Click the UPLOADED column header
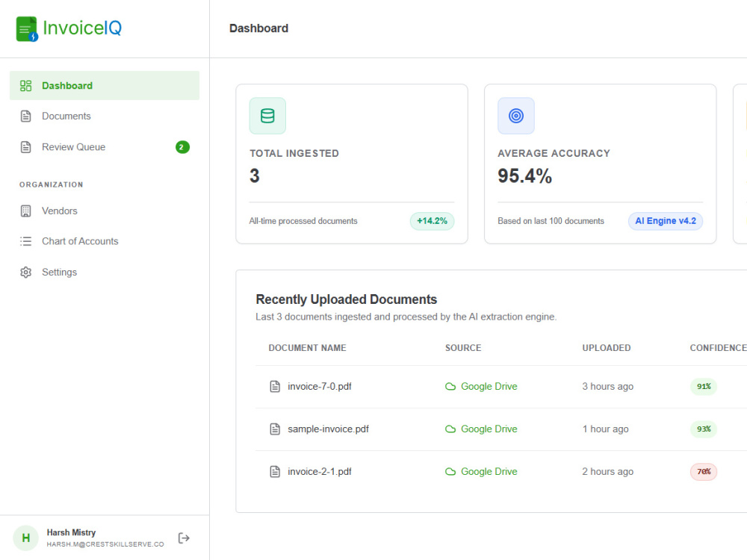The width and height of the screenshot is (747, 560). [606, 348]
